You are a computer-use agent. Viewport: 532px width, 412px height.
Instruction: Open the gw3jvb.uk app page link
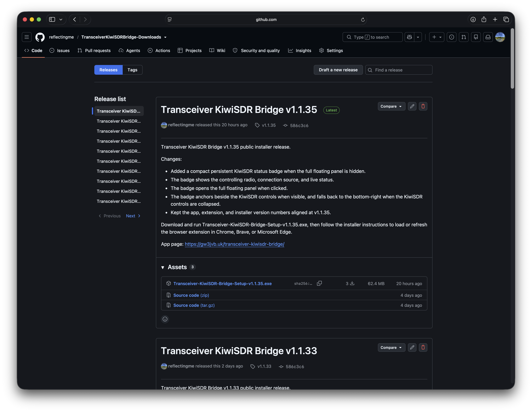pos(235,244)
